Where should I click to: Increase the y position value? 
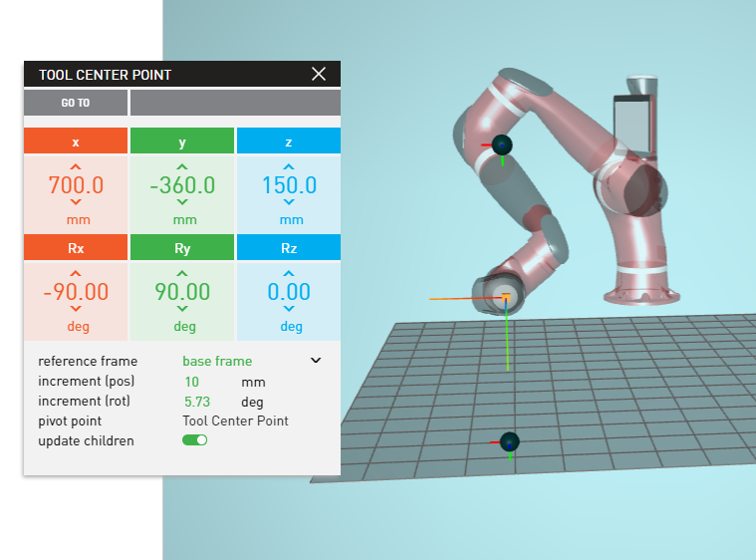(181, 166)
